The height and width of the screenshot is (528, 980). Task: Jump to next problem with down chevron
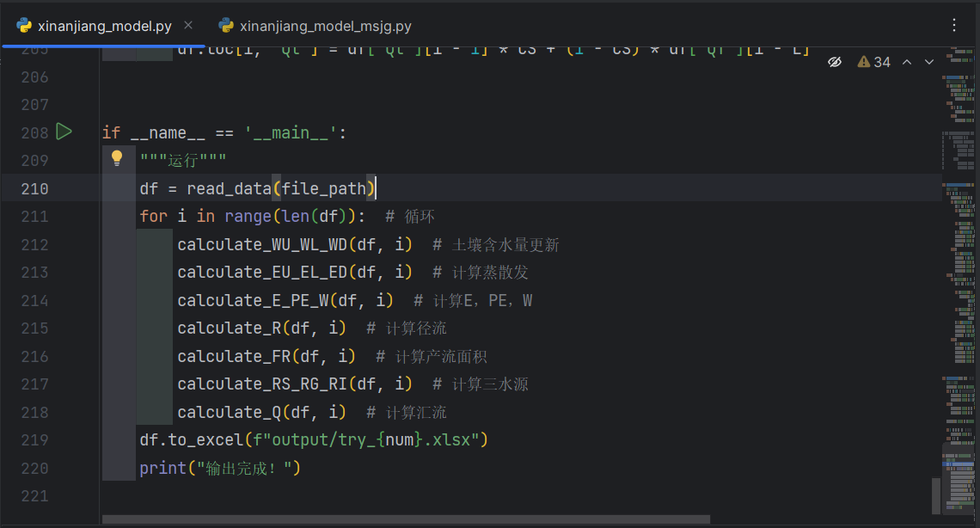[x=928, y=62]
